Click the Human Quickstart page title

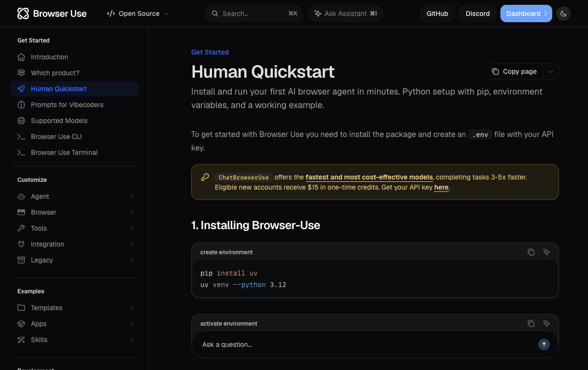(263, 71)
